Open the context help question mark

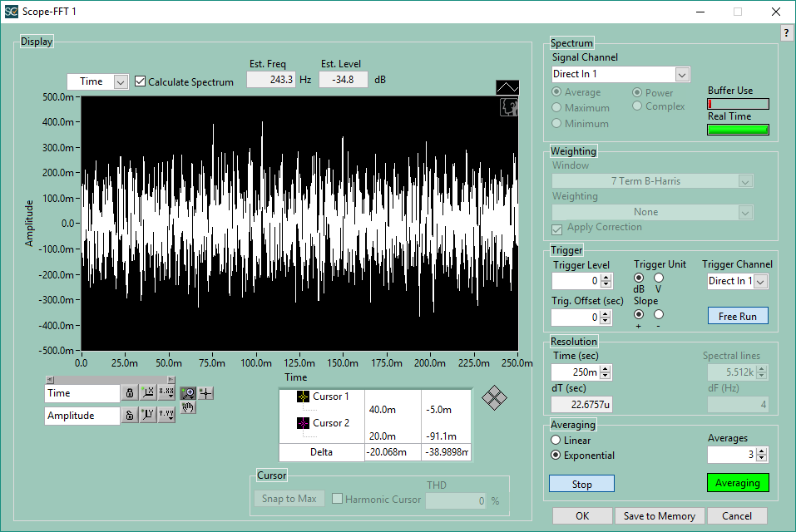786,33
